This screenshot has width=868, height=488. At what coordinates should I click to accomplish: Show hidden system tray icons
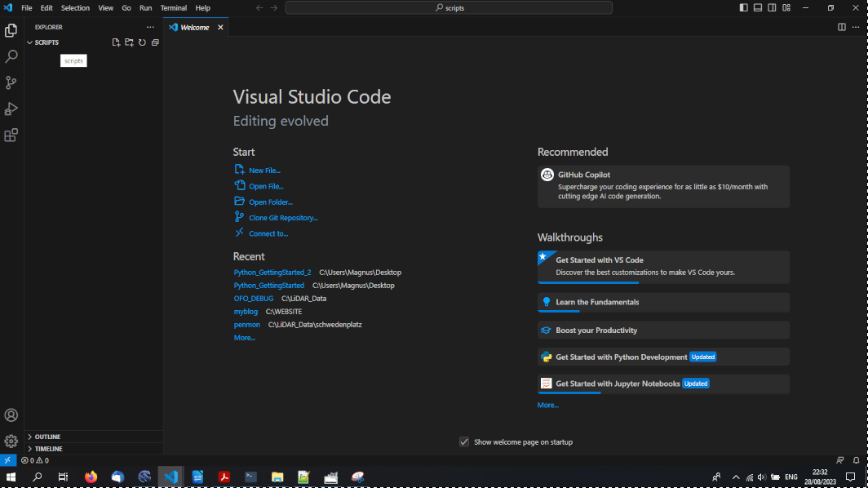[x=736, y=477]
